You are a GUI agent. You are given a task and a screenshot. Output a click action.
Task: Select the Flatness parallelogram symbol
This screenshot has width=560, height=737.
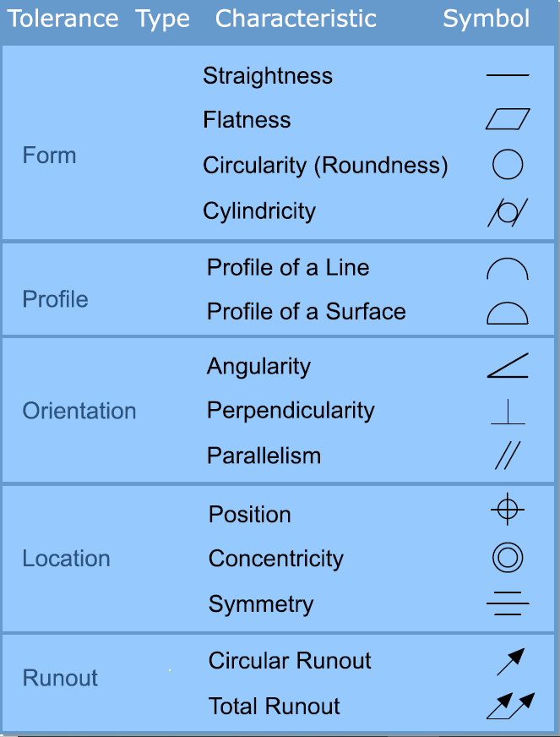tap(508, 119)
